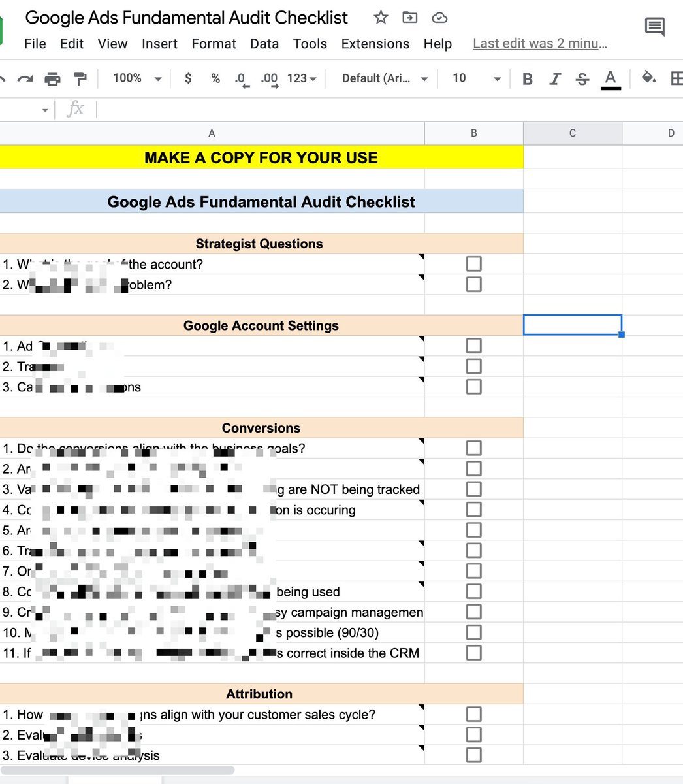683x784 pixels.
Task: Open the Extensions menu
Action: pyautogui.click(x=375, y=44)
